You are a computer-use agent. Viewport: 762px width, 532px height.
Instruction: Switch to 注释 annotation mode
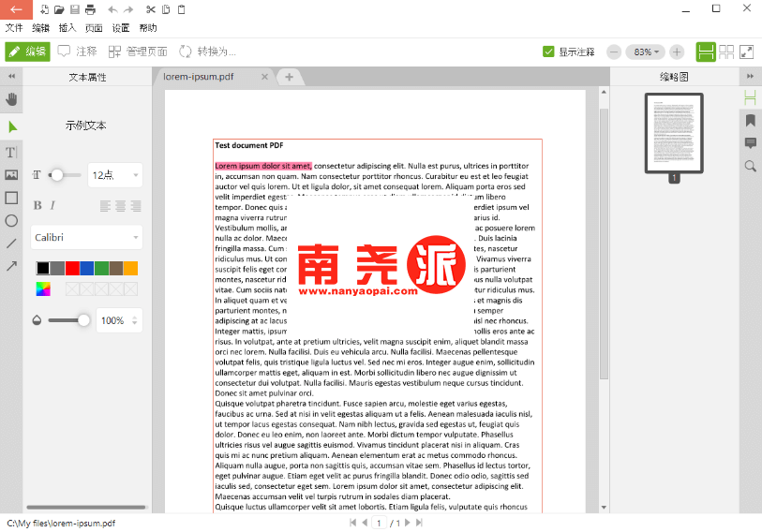[77, 52]
